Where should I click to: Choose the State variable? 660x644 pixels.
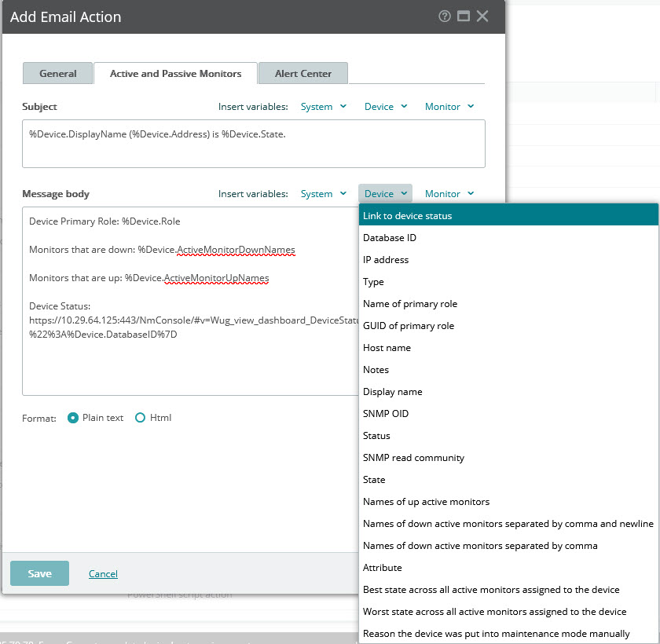pyautogui.click(x=508, y=480)
